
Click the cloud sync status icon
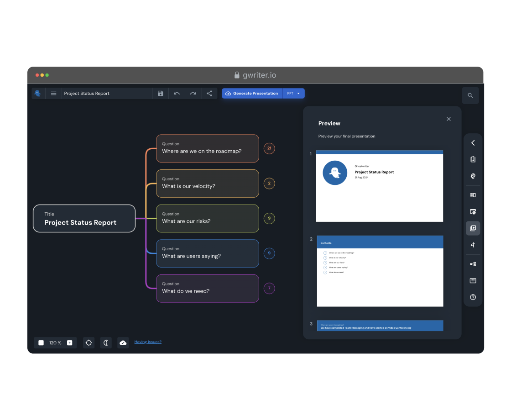[x=123, y=343]
